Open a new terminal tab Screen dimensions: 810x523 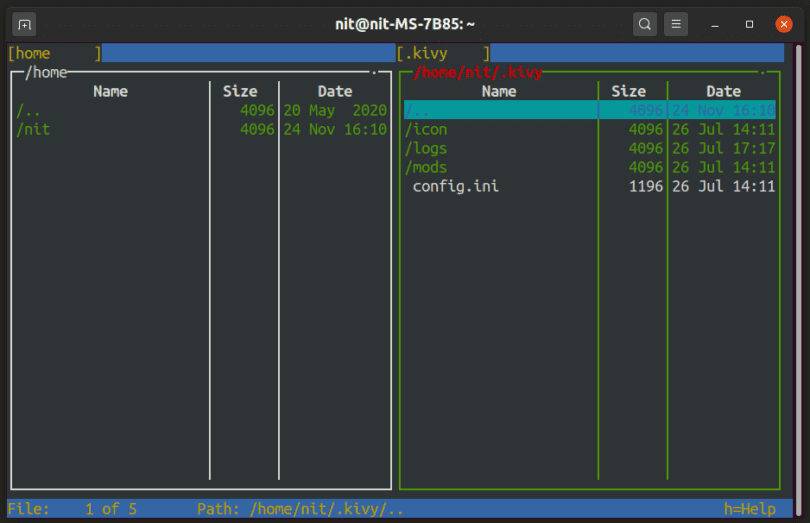pyautogui.click(x=24, y=24)
